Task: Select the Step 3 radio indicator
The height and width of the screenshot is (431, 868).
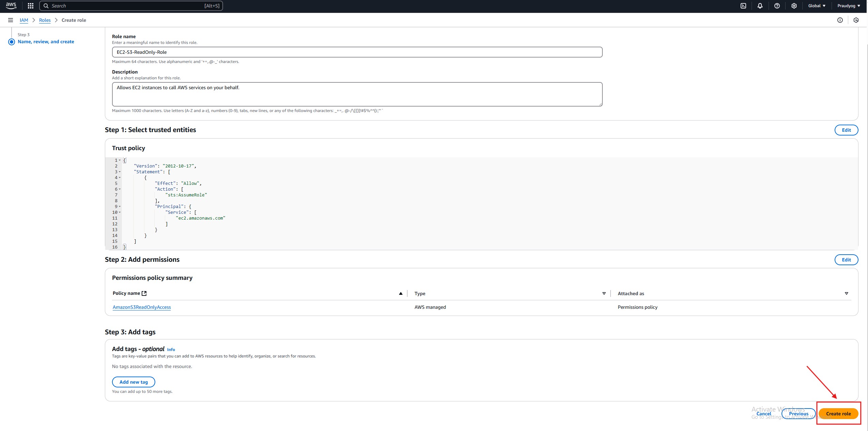Action: pyautogui.click(x=12, y=42)
